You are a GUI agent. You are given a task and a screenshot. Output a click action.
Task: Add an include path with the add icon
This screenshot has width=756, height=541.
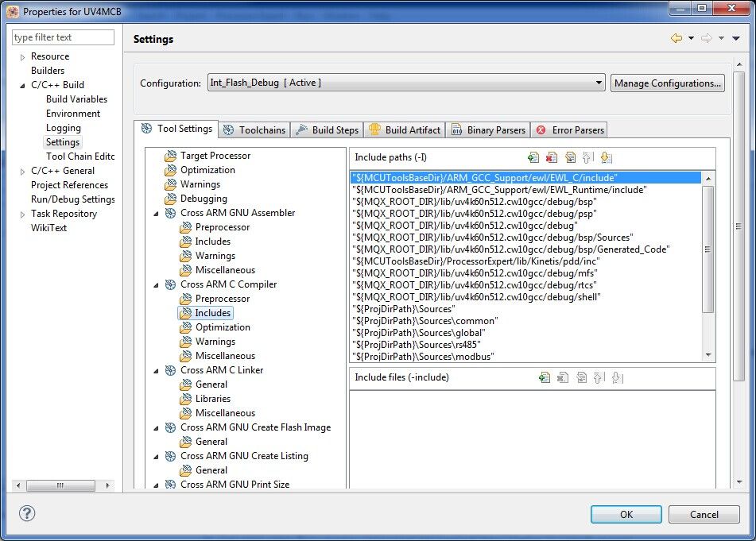(533, 157)
